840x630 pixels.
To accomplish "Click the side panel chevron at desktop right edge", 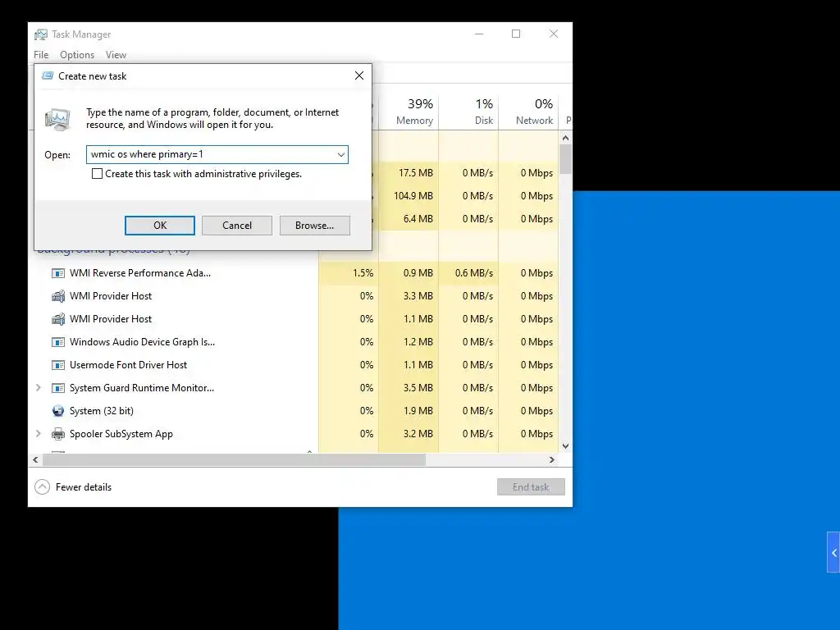I will [x=833, y=552].
